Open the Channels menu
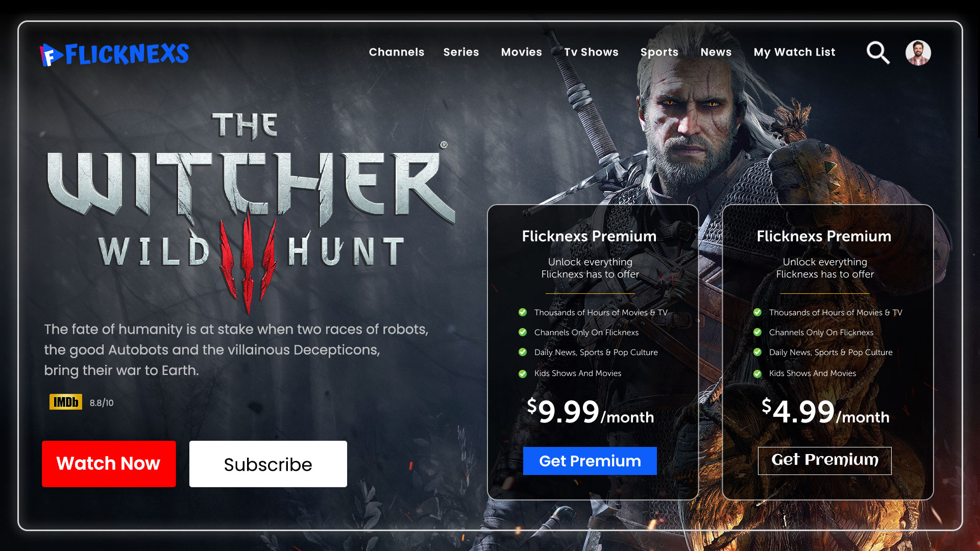Viewport: 980px width, 551px height. [x=397, y=52]
